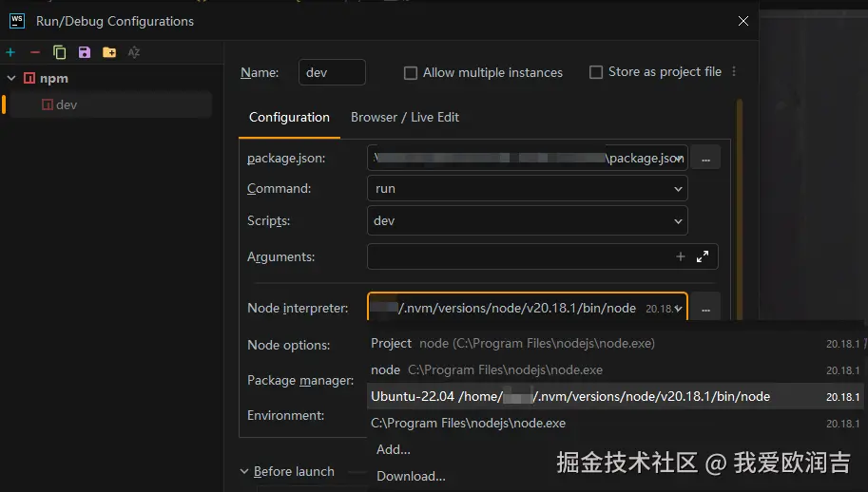Choose the node C:\Program Files\nodejs\node.exe entry
This screenshot has height=492, width=868.
click(x=615, y=369)
